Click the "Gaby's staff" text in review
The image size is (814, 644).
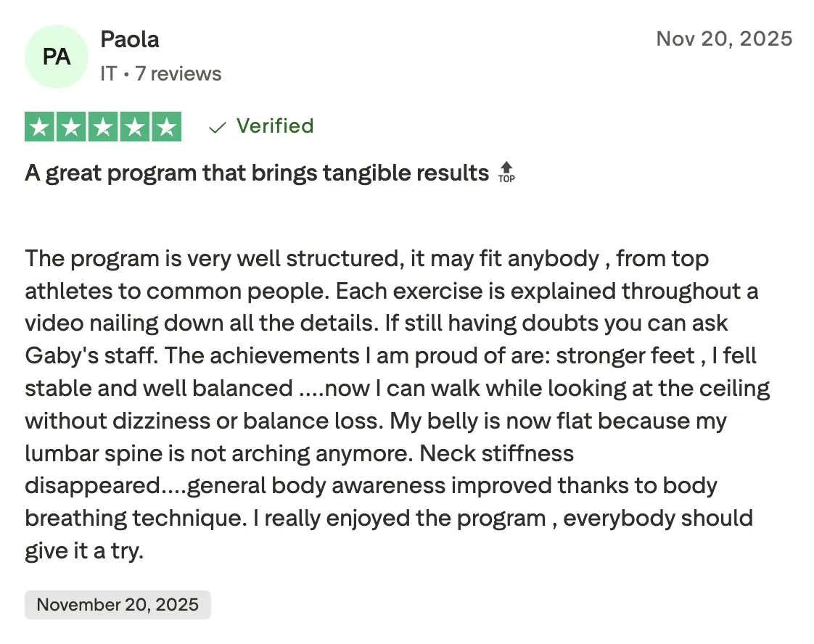[x=91, y=356]
